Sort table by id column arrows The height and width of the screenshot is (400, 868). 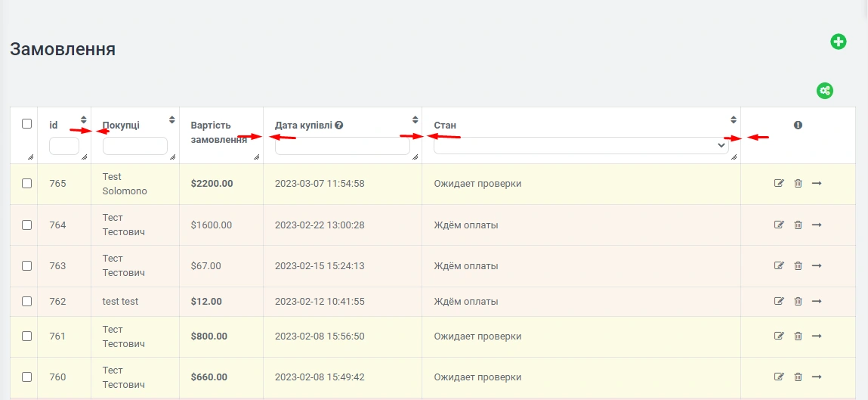click(x=84, y=119)
